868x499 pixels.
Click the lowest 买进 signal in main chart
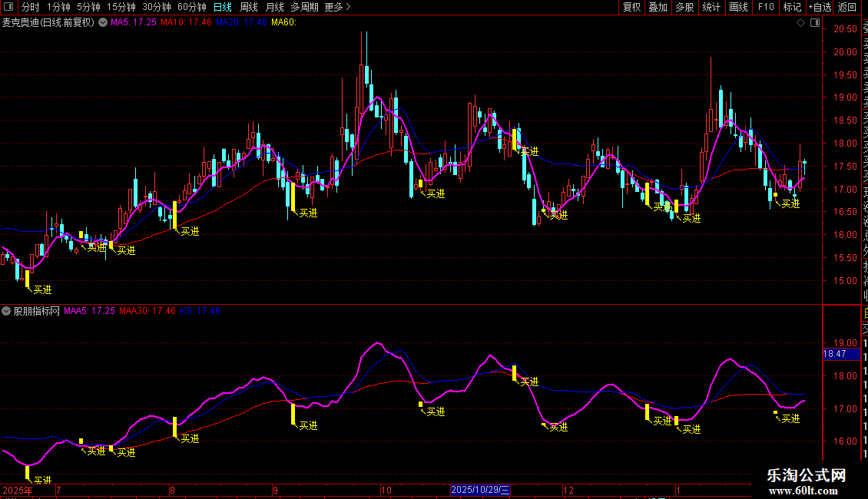(x=42, y=290)
